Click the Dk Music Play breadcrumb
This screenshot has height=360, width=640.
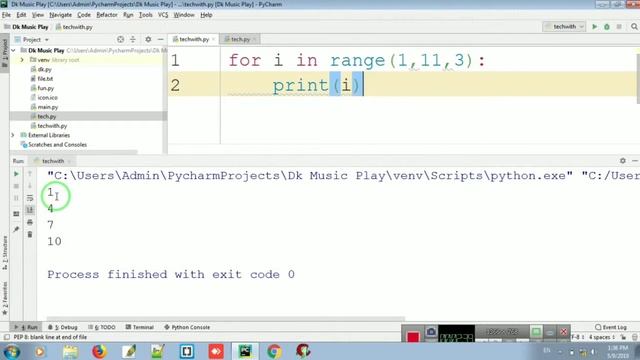30,27
